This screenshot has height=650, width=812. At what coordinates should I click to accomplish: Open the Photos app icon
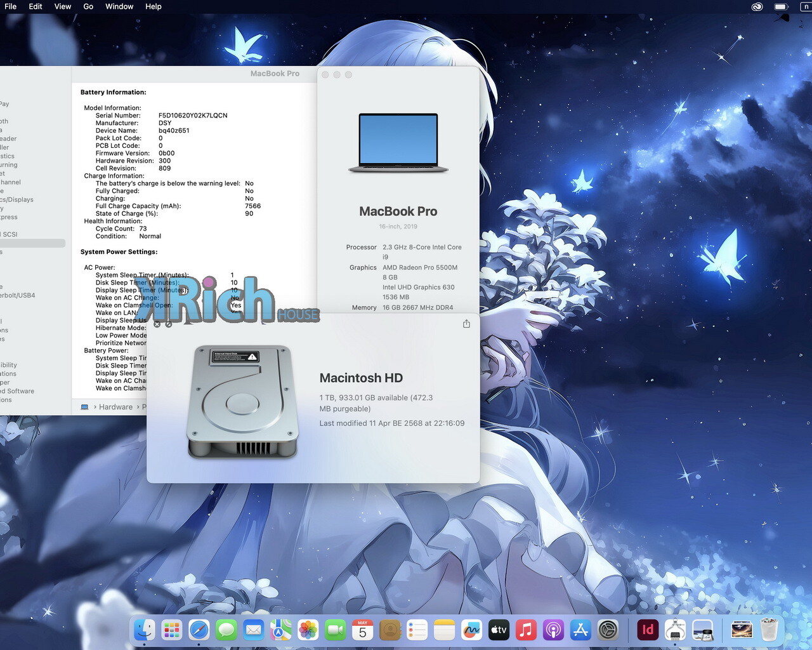click(308, 630)
